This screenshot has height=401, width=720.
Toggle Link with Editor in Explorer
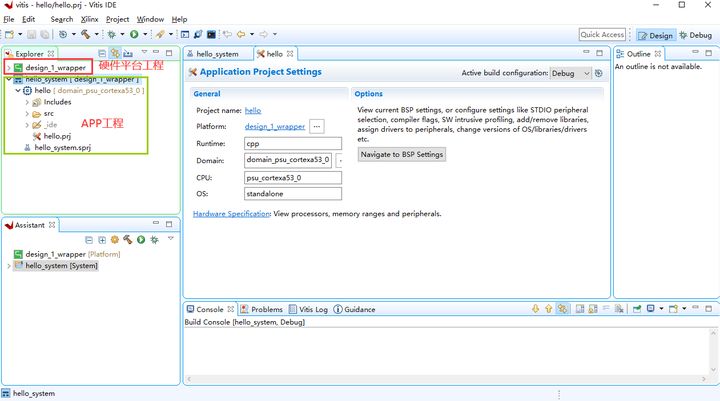[115, 53]
